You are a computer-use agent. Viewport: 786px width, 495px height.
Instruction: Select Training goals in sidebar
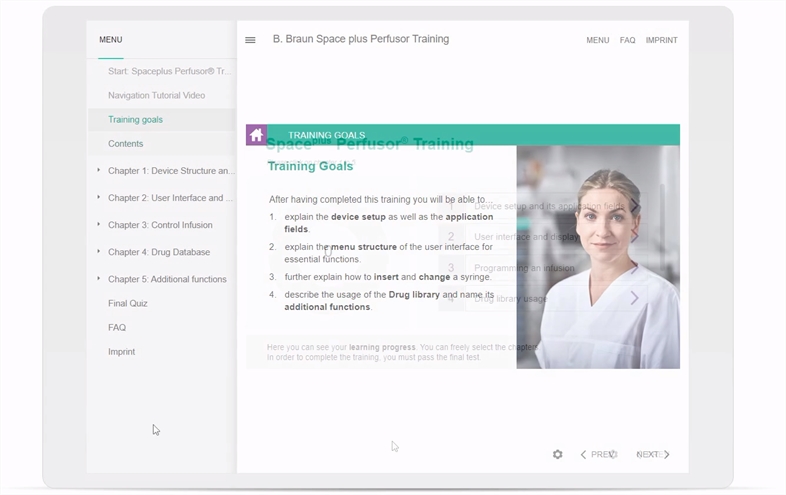(x=135, y=119)
